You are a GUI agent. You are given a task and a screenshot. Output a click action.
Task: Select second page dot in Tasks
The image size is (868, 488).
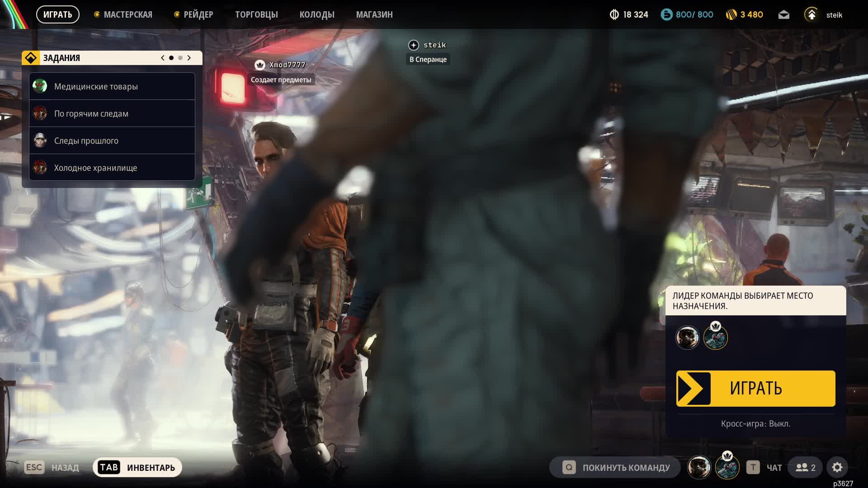point(180,58)
